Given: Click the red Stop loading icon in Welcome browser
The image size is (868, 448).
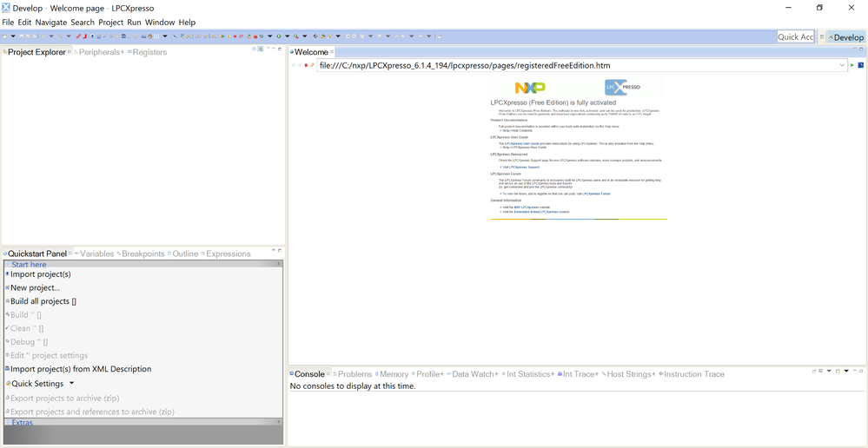Looking at the screenshot, I should coord(306,65).
